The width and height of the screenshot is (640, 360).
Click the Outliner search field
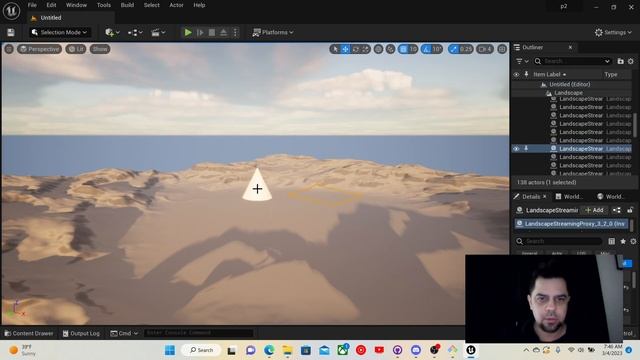click(573, 61)
